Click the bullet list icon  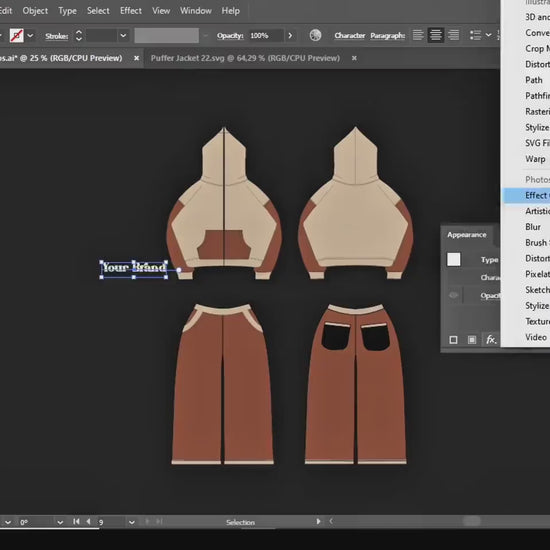(x=475, y=35)
